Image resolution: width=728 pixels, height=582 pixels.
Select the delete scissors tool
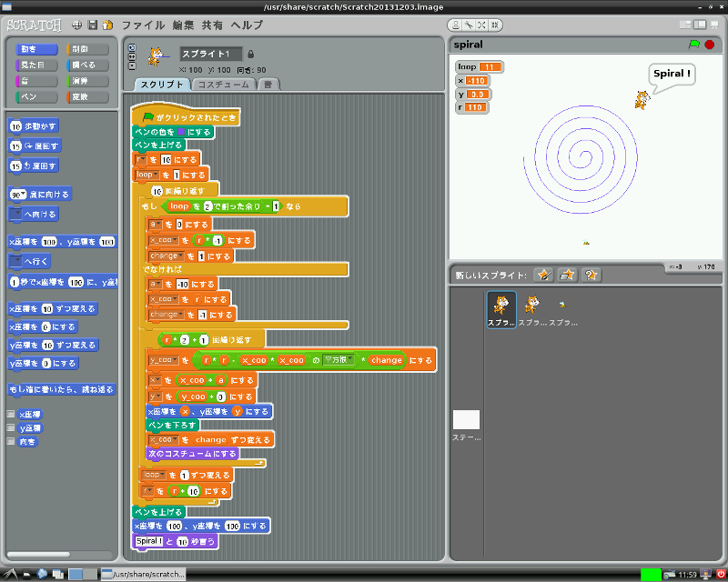coord(469,25)
